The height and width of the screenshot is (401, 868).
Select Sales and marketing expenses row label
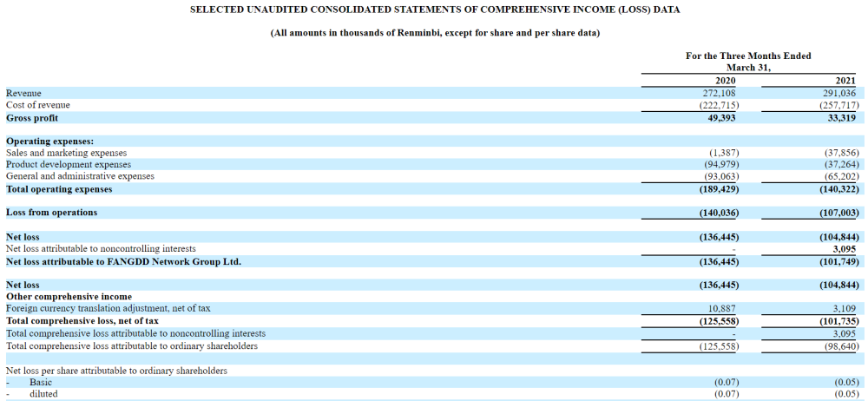(66, 153)
